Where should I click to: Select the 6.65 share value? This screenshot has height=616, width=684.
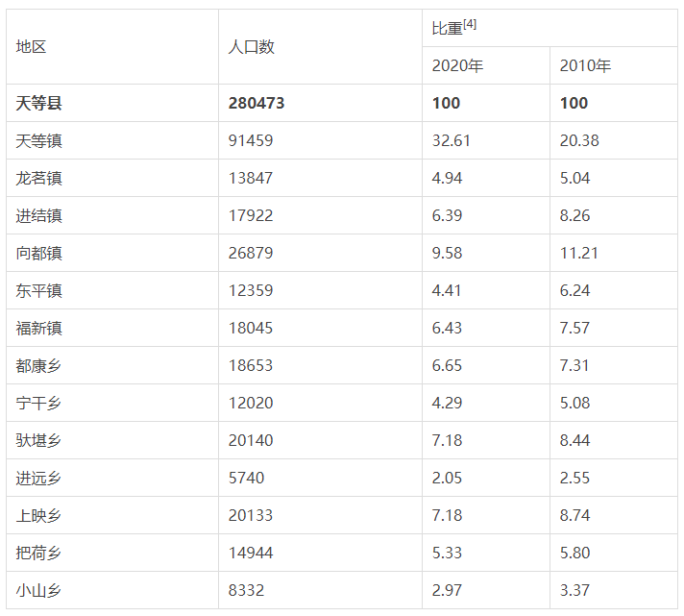click(x=447, y=366)
